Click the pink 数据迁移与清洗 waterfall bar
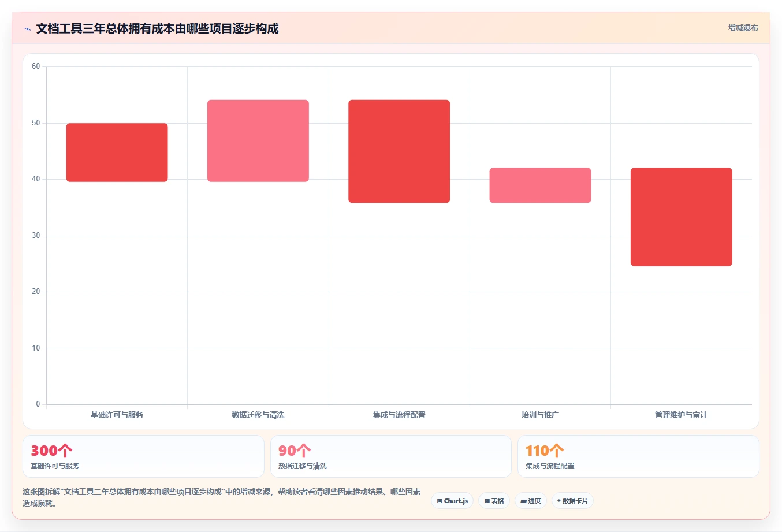This screenshot has width=782, height=532. pyautogui.click(x=258, y=141)
